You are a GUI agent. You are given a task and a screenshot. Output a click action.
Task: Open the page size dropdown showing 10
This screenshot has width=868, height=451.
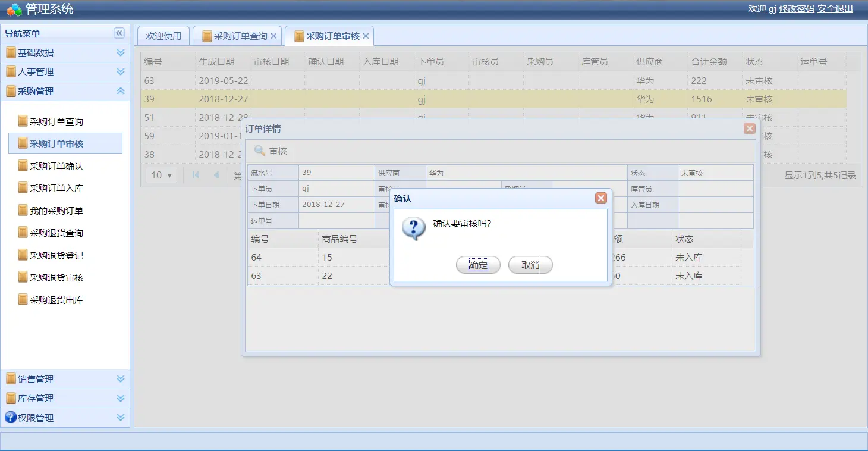click(162, 175)
